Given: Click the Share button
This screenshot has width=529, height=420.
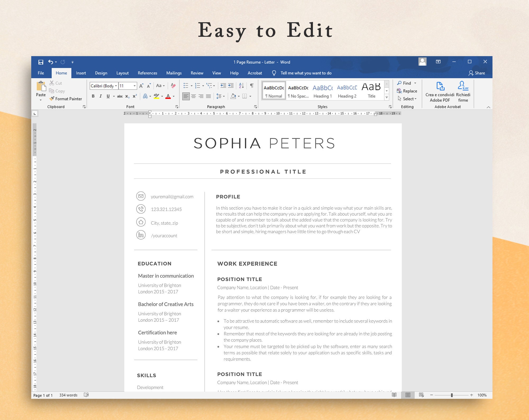Looking at the screenshot, I should point(477,73).
